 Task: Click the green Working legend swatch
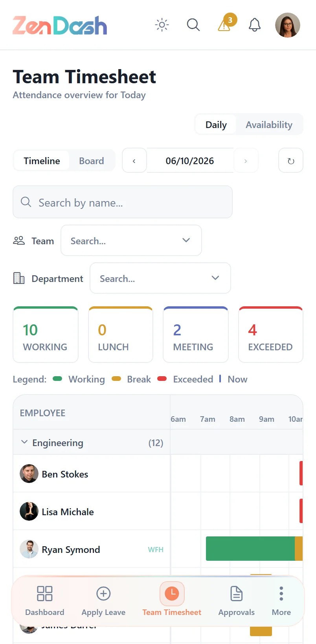pyautogui.click(x=57, y=379)
